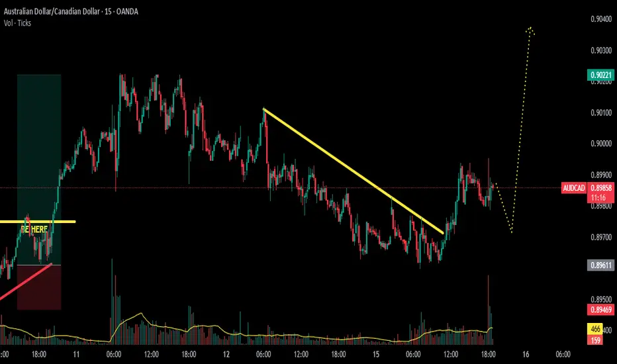Click the red 0.89469 stop-loss price label
The height and width of the screenshot is (364, 617).
pos(601,310)
